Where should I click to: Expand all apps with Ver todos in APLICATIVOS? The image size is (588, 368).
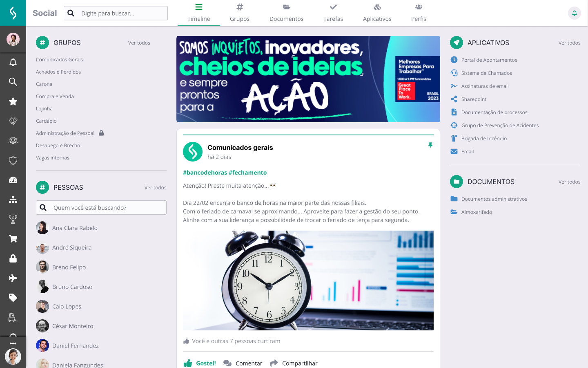click(x=569, y=43)
